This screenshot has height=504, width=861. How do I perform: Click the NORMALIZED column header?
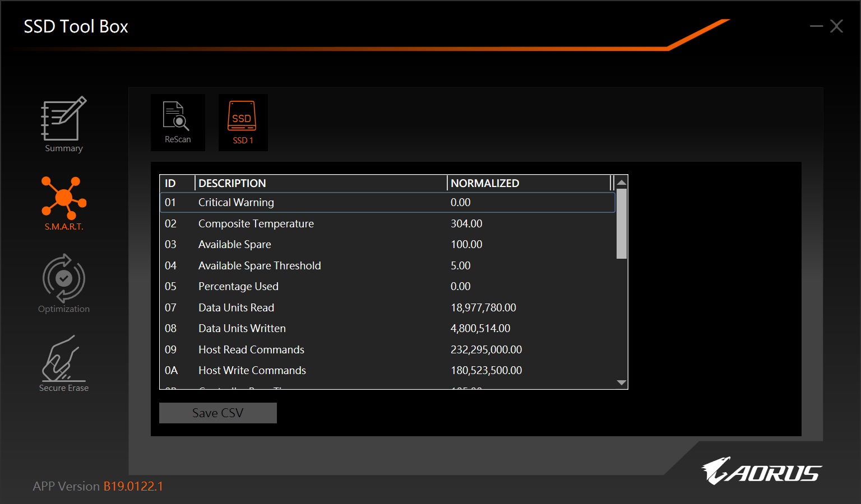tap(527, 183)
